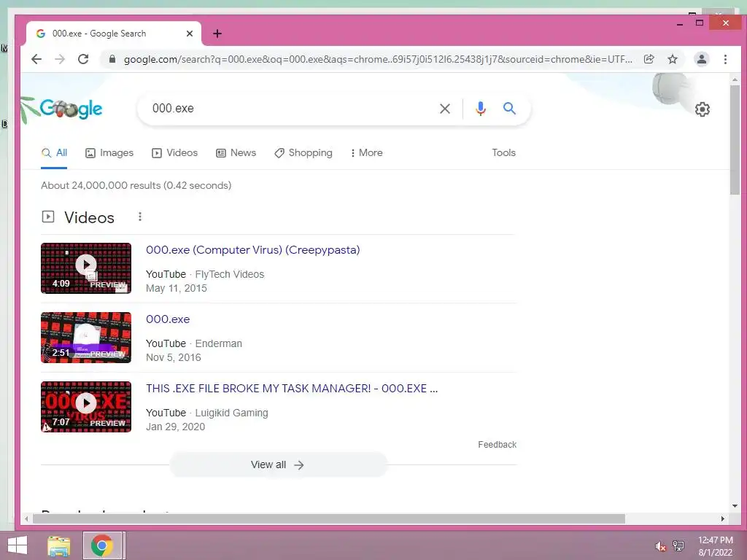Play the 7:07 Luigikid Gaming thumbnail

(x=86, y=407)
